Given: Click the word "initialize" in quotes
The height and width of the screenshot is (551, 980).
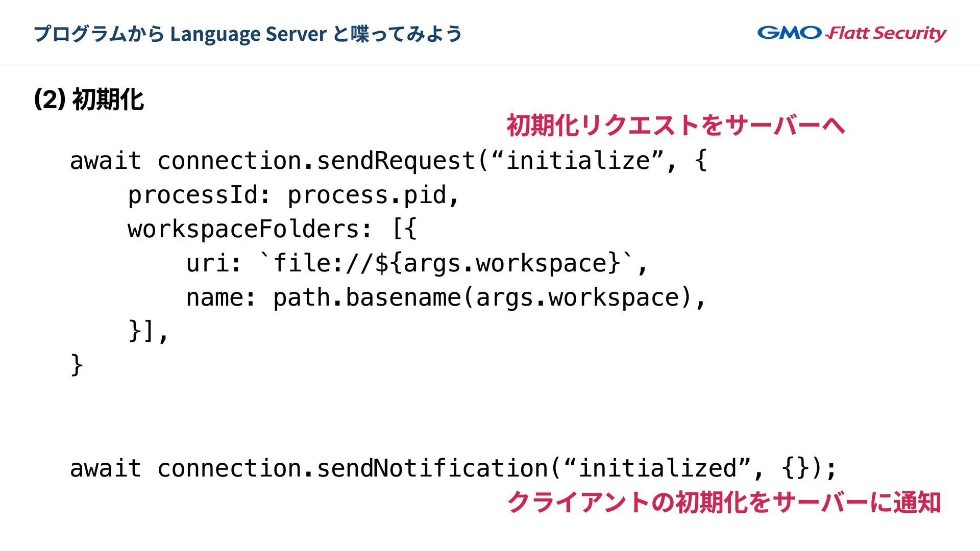Looking at the screenshot, I should tap(577, 161).
